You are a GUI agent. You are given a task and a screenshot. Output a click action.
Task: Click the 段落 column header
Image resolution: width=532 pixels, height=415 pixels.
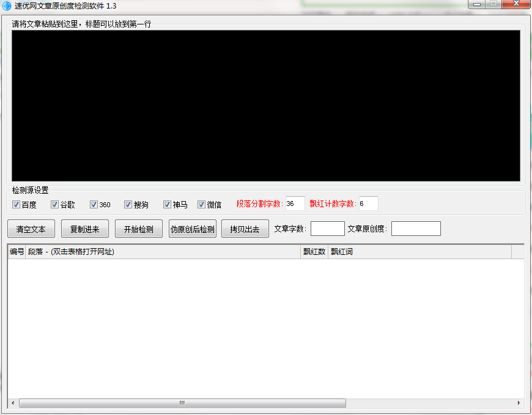(163, 252)
